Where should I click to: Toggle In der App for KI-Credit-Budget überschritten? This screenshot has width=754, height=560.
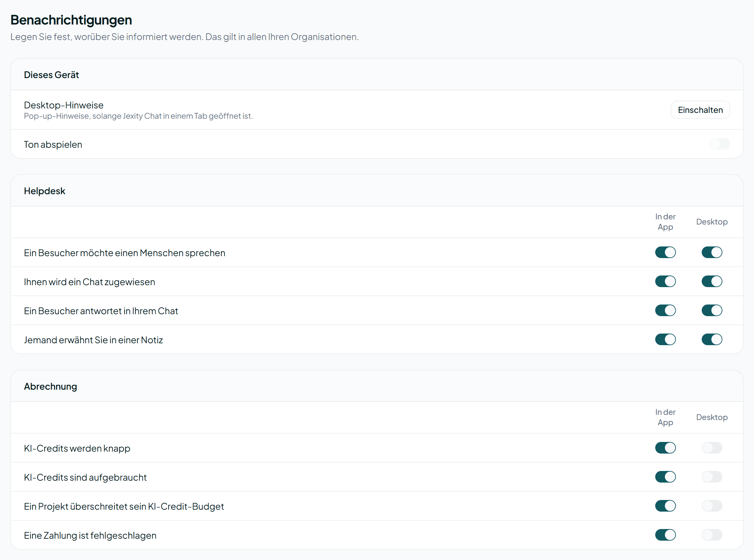665,506
